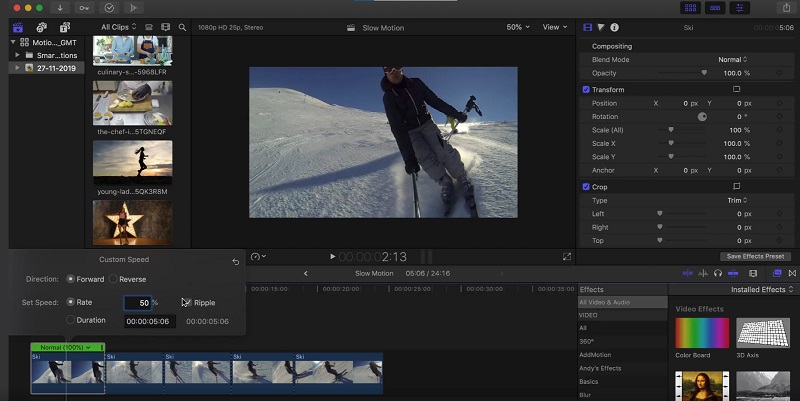This screenshot has width=800, height=401.
Task: Select the Color Board effect thumbnail
Action: pos(702,333)
